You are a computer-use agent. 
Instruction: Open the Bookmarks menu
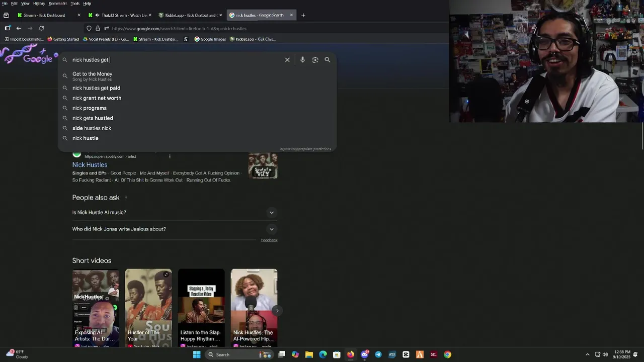(x=57, y=4)
